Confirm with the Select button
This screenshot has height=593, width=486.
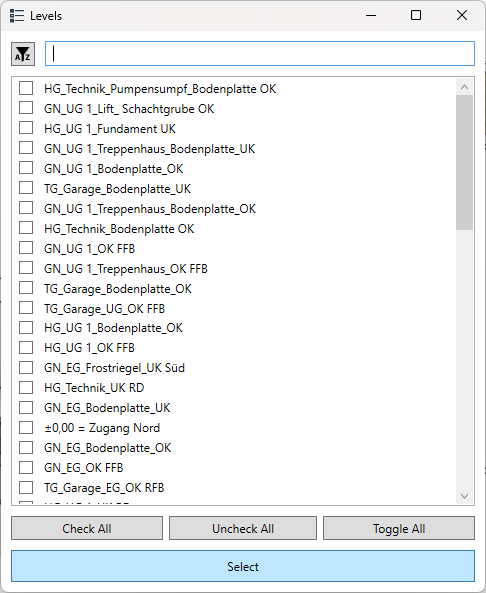point(243,566)
